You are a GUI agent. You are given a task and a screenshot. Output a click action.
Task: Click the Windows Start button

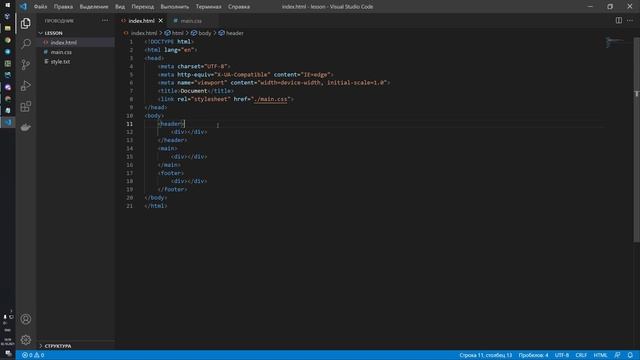point(7,5)
